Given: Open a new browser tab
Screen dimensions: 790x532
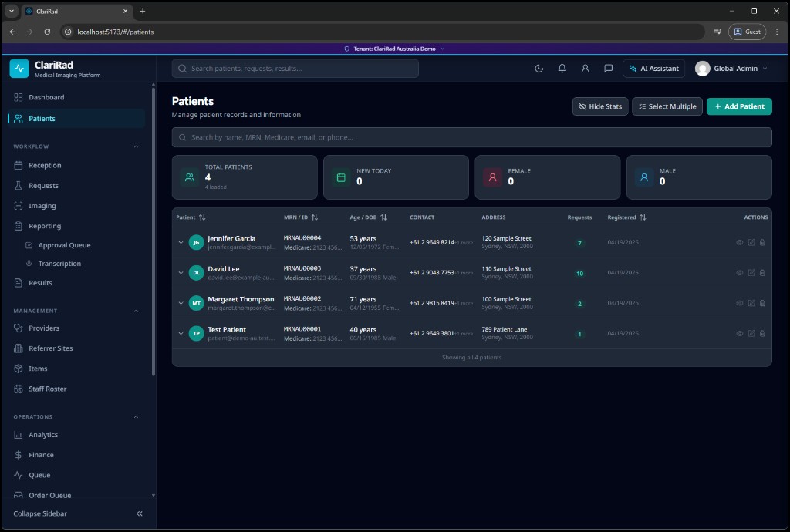Looking at the screenshot, I should (143, 11).
